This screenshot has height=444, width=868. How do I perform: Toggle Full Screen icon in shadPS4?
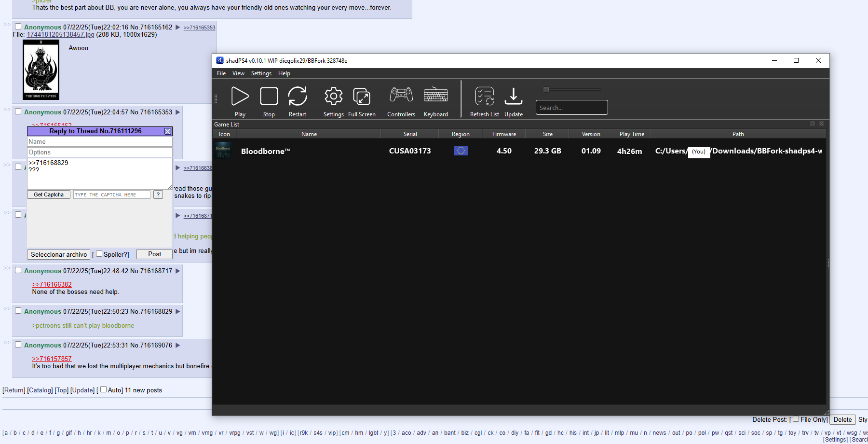point(362,96)
